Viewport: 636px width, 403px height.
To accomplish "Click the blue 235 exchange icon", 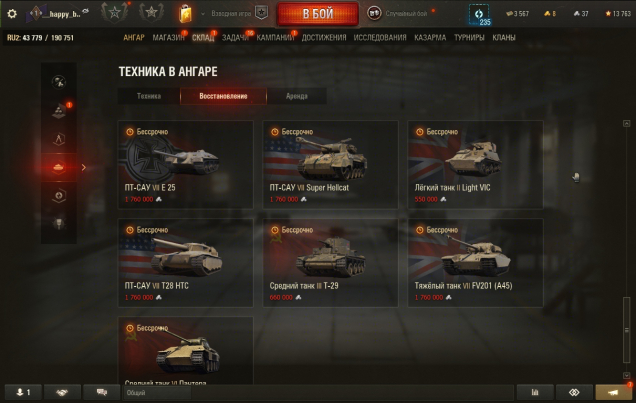I will click(479, 15).
